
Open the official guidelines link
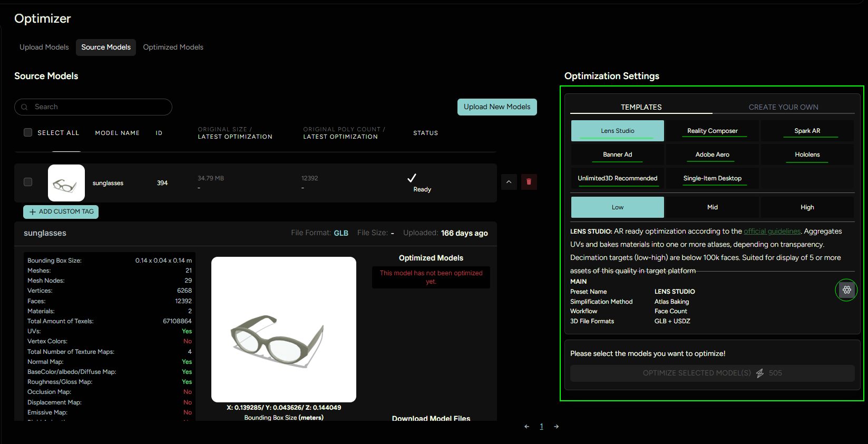772,231
